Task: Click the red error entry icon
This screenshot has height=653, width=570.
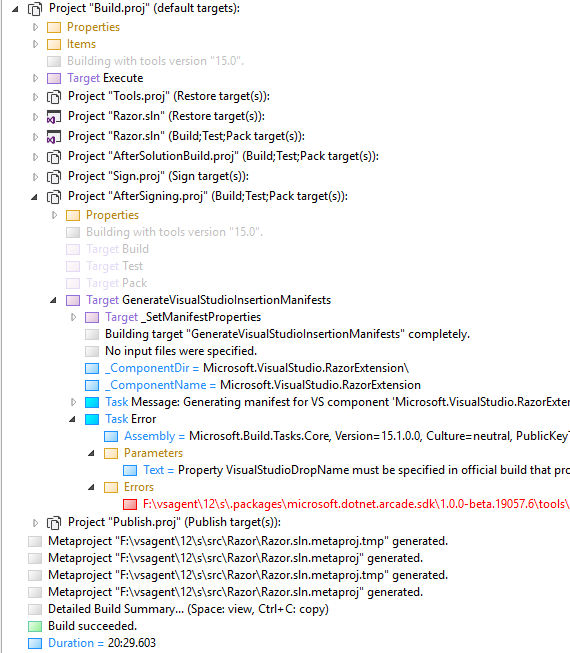Action: point(130,505)
